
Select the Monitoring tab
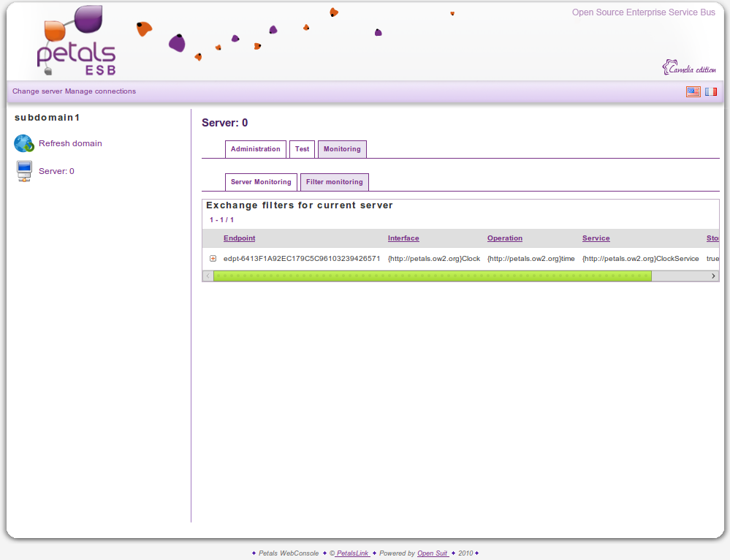(342, 149)
